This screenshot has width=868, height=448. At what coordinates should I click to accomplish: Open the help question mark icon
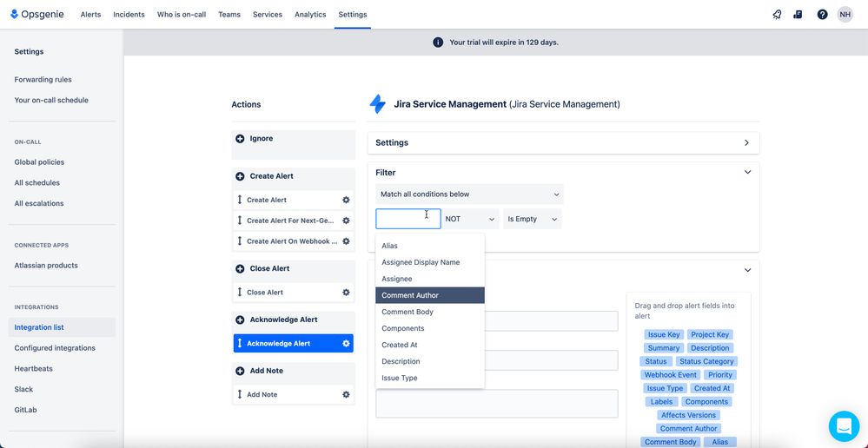coord(822,15)
